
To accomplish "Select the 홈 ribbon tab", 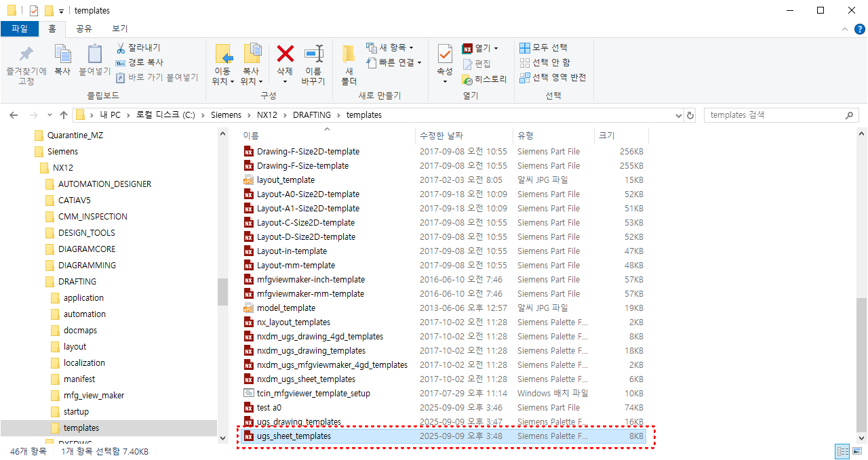I will pyautogui.click(x=52, y=28).
